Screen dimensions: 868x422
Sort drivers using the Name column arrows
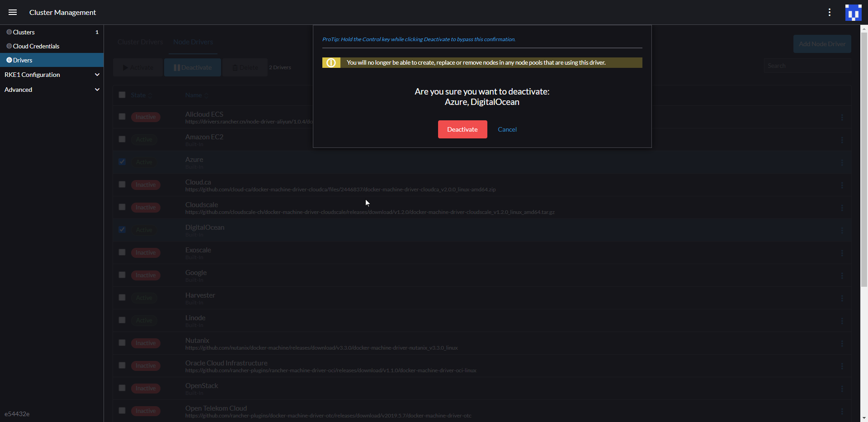[206, 95]
